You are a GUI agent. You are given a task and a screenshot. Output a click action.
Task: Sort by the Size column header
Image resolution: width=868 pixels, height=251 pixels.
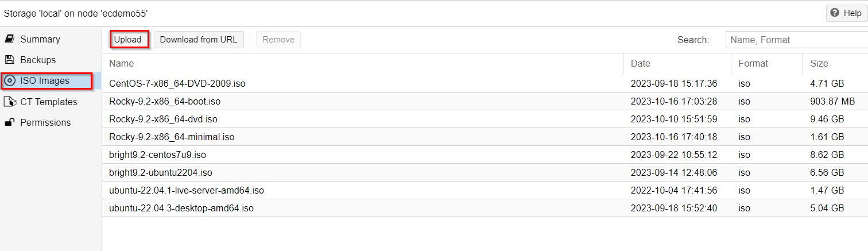(x=819, y=63)
